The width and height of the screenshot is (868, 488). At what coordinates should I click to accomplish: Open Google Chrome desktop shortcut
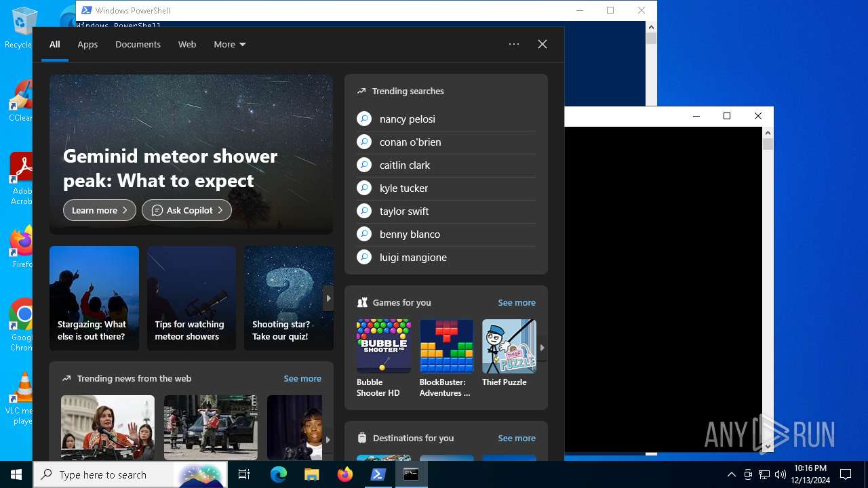click(22, 325)
